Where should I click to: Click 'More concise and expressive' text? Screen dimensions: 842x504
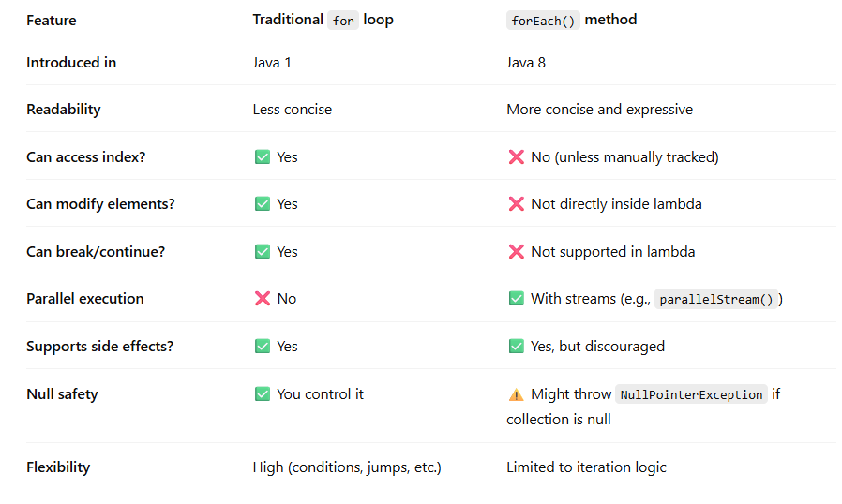tap(599, 110)
